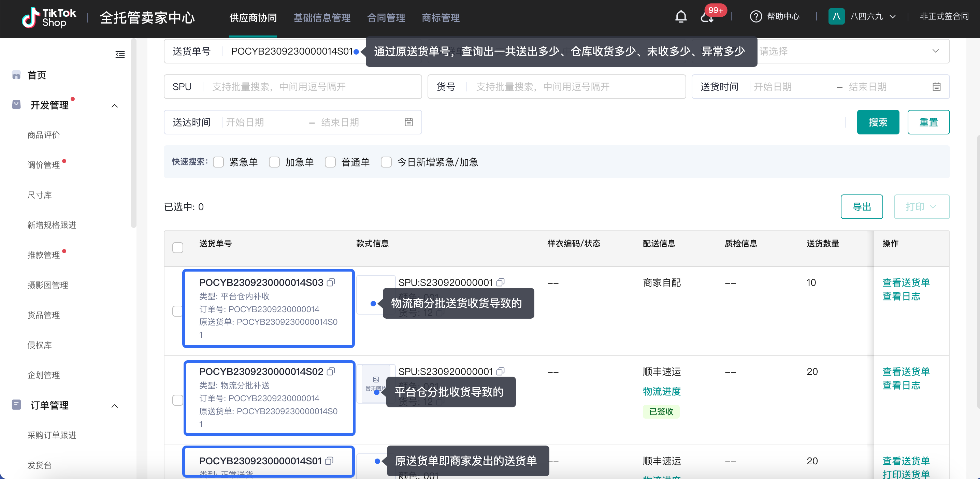The height and width of the screenshot is (479, 980).
Task: Click 查看送货单 for the S03 row
Action: (x=906, y=282)
